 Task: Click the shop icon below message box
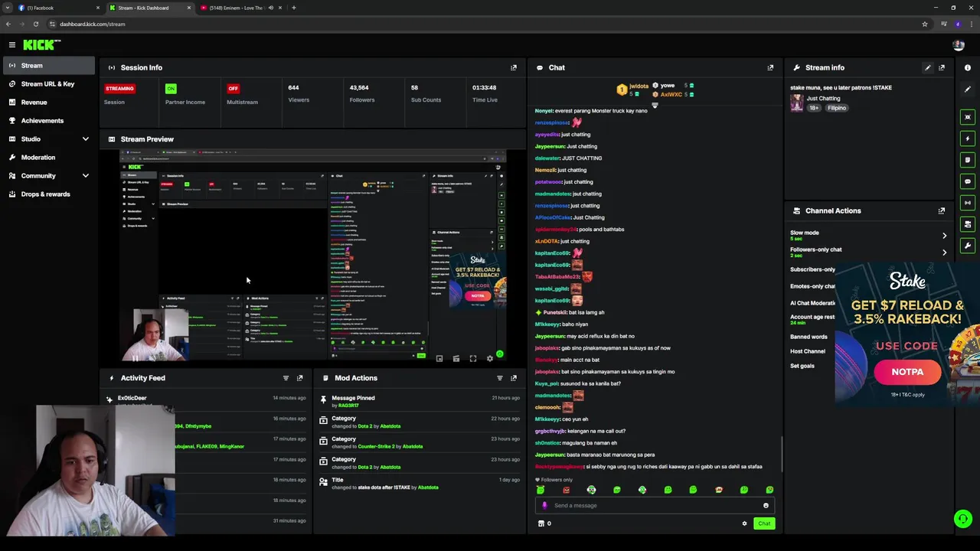click(541, 523)
